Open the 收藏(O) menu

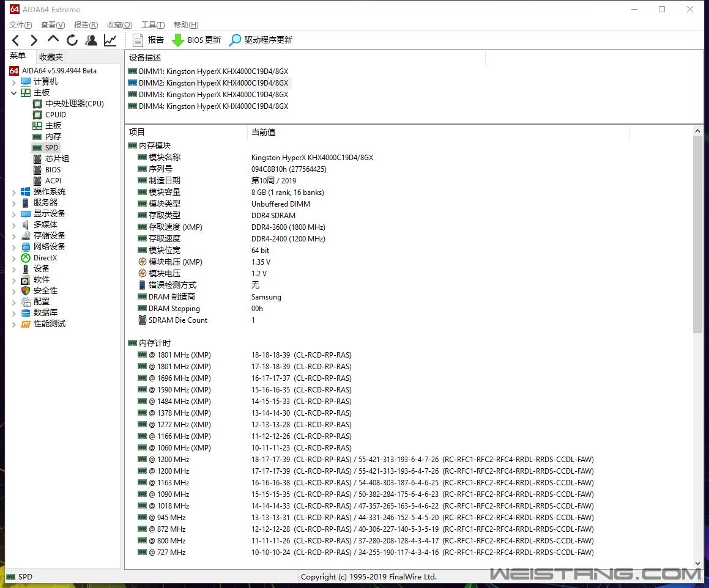tap(120, 25)
